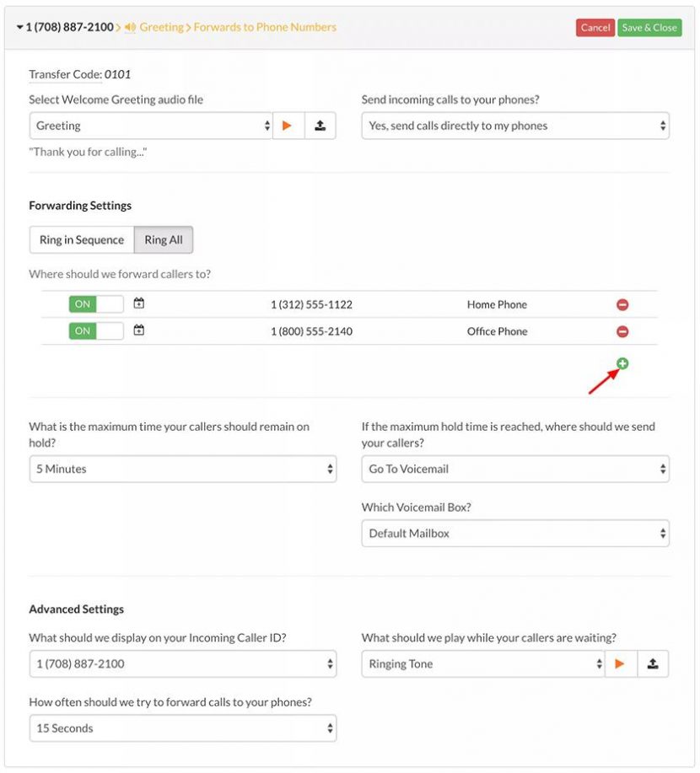Open the Which Voicemail Box selector
The height and width of the screenshot is (773, 700).
pyautogui.click(x=514, y=533)
